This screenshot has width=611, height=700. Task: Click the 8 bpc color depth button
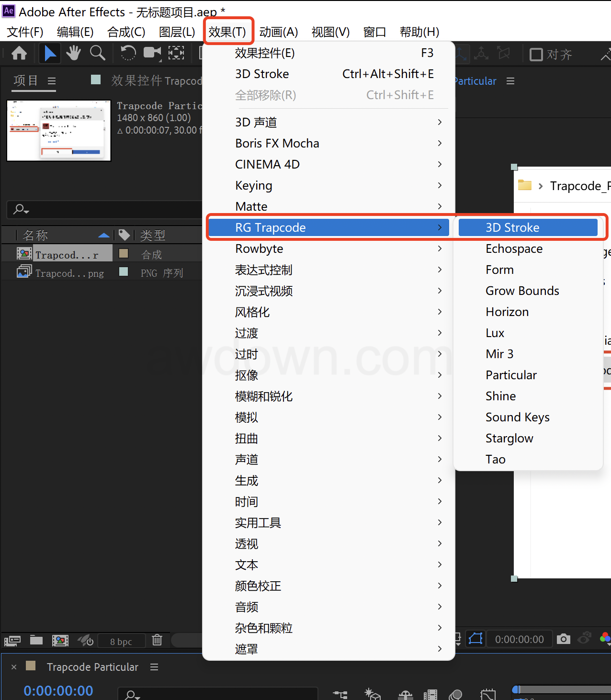121,642
